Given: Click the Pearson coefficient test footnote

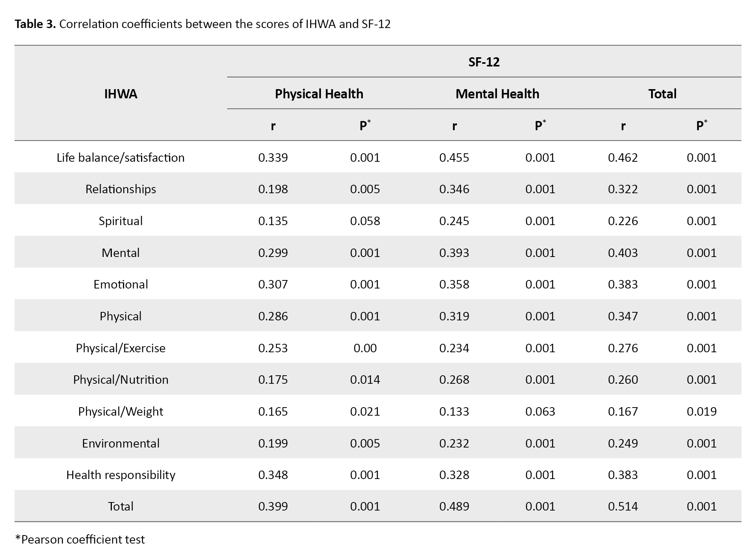Looking at the screenshot, I should 80,539.
